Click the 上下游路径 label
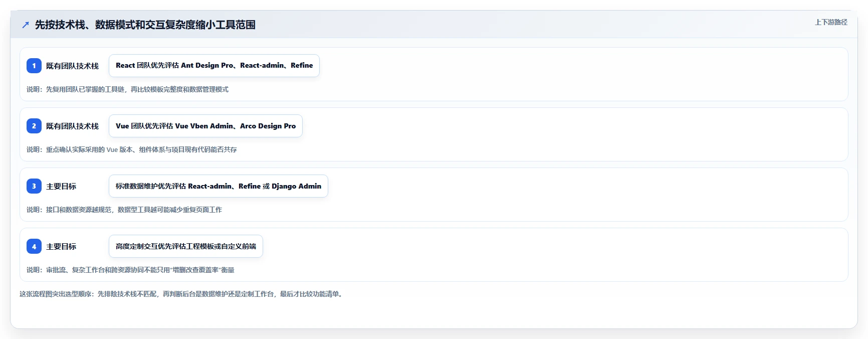Screen dimensions: 868x339 click(831, 22)
